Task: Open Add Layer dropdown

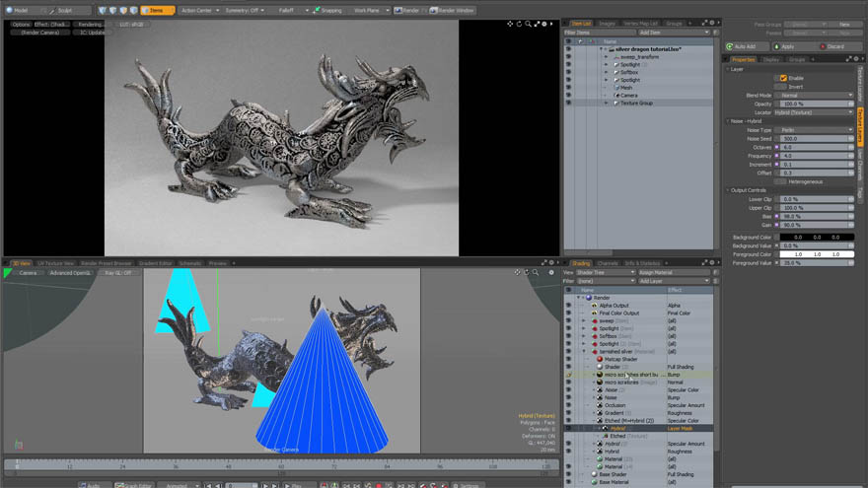Action: pyautogui.click(x=674, y=281)
